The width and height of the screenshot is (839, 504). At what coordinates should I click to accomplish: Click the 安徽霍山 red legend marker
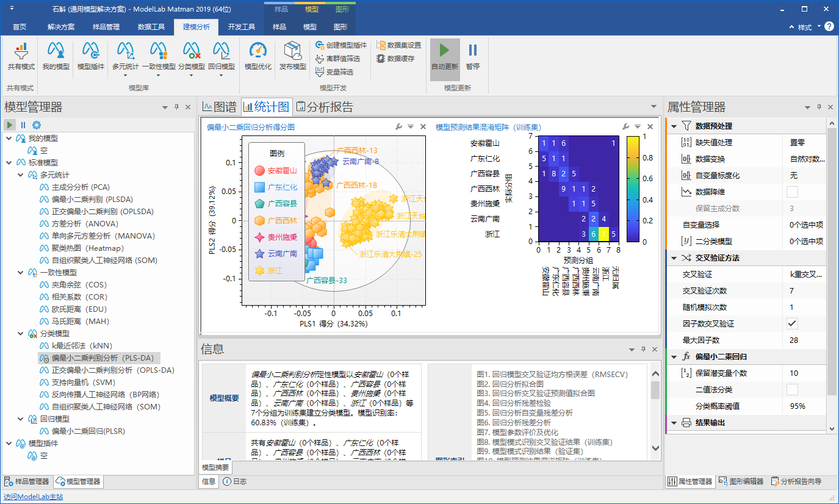(x=259, y=171)
